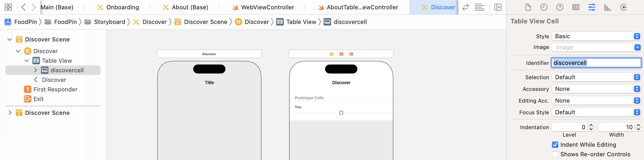Open the History inspector

pyautogui.click(x=544, y=7)
